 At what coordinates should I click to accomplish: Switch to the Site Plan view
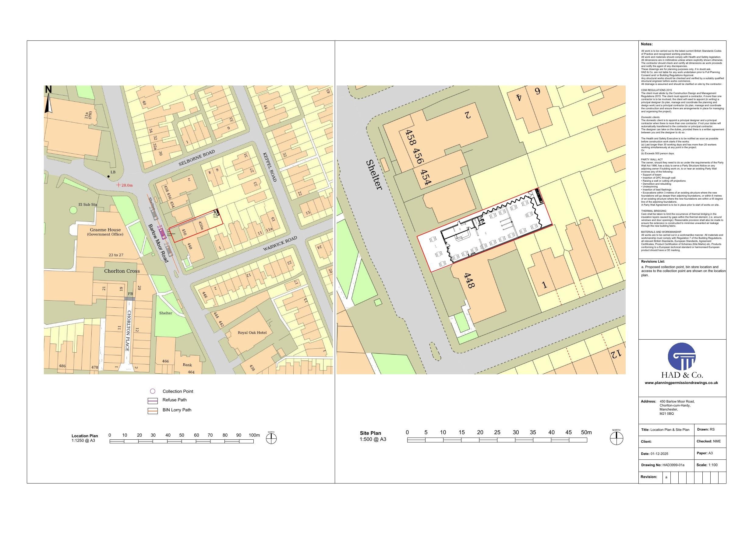(370, 433)
